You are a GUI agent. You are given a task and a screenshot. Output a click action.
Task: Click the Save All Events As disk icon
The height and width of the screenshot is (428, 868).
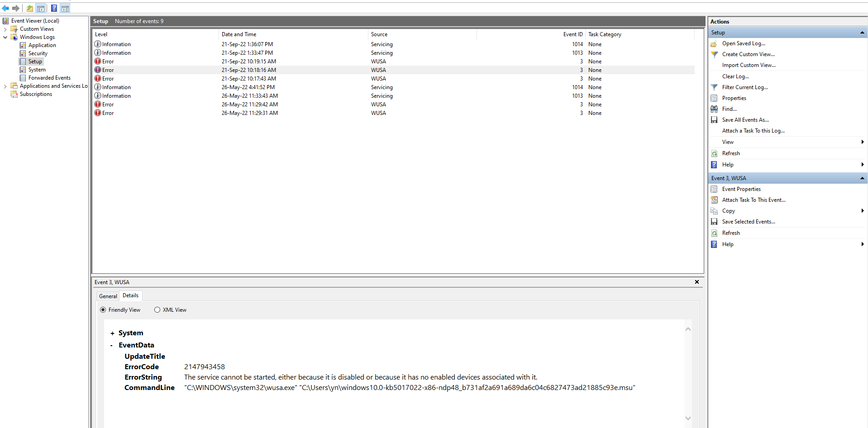click(714, 119)
